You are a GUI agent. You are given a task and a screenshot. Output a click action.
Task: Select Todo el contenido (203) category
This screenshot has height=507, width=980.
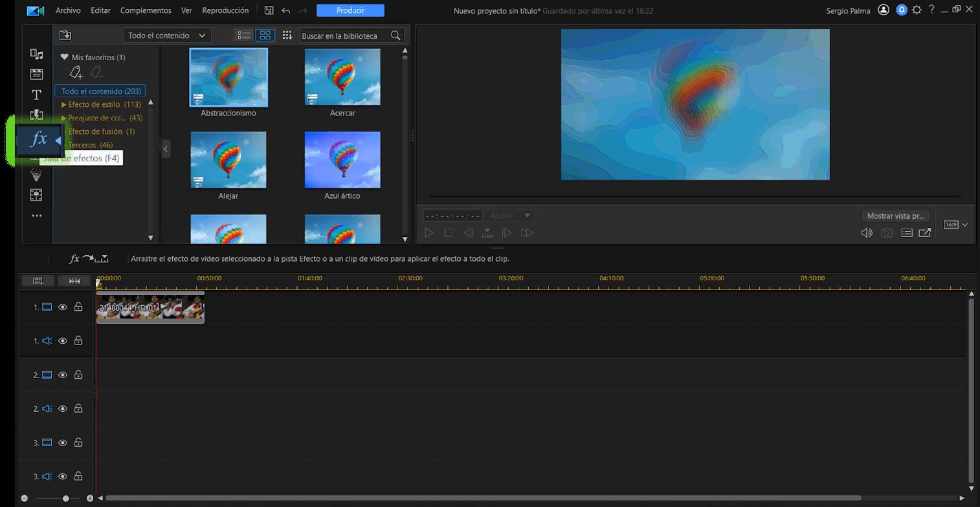click(x=101, y=91)
